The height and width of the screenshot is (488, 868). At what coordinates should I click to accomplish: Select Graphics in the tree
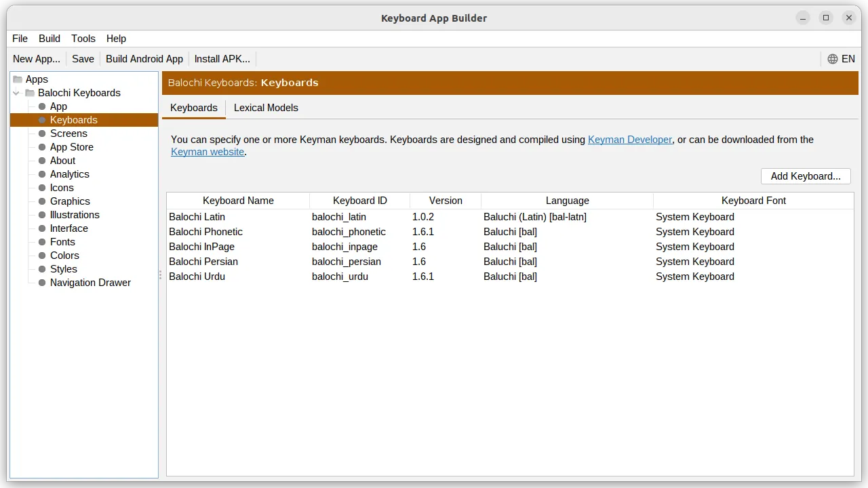(x=70, y=201)
